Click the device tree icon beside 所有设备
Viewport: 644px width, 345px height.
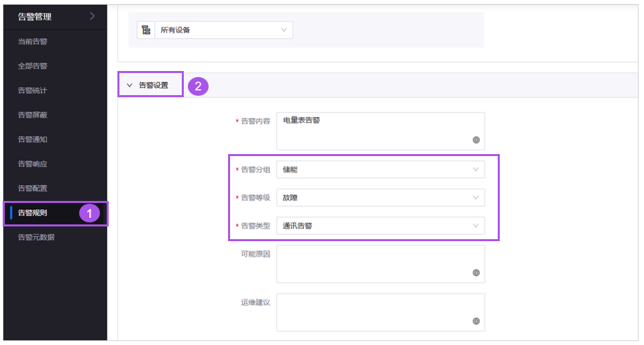coord(146,30)
